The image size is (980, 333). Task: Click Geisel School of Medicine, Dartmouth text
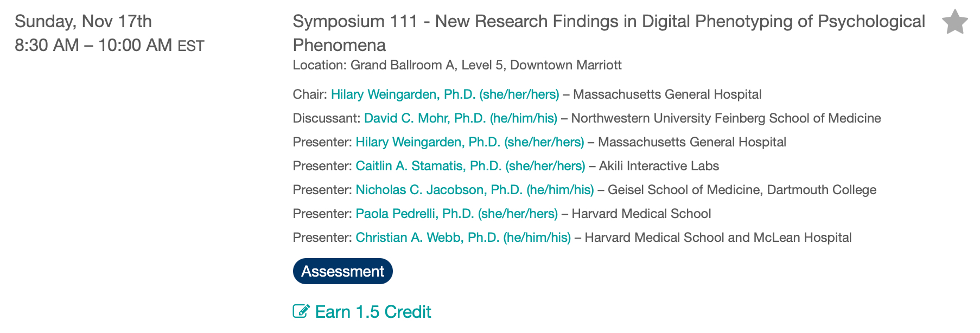[x=742, y=190]
